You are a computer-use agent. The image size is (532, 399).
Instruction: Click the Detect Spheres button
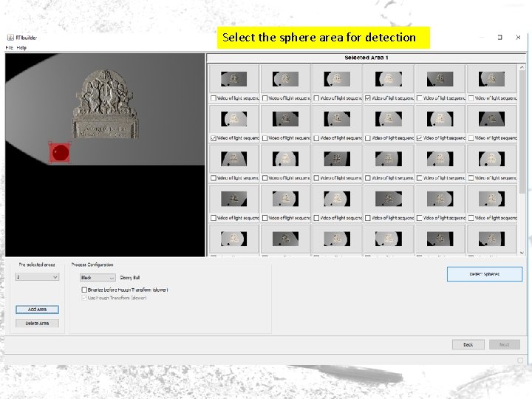485,274
